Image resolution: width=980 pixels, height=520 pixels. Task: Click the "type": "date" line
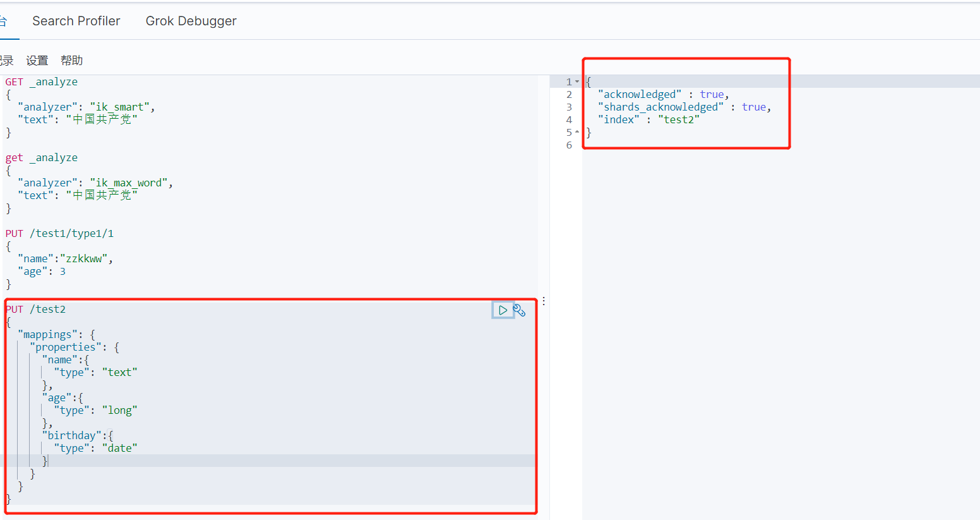[x=95, y=448]
